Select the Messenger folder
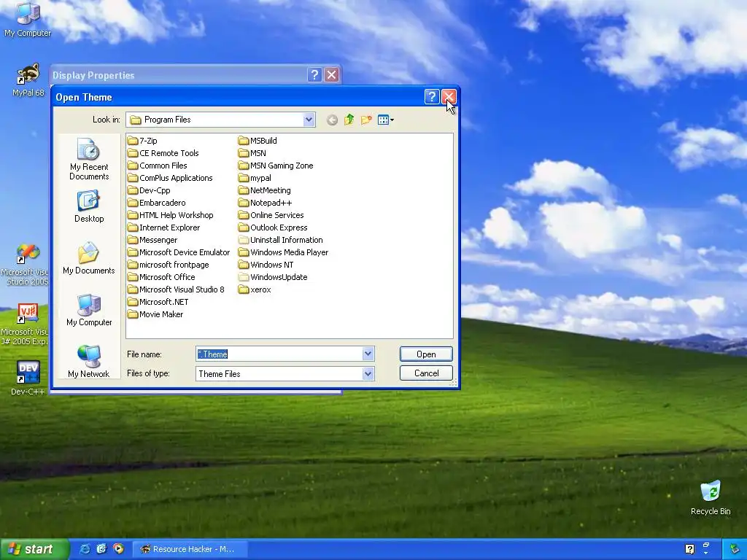The height and width of the screenshot is (560, 747). [x=152, y=240]
